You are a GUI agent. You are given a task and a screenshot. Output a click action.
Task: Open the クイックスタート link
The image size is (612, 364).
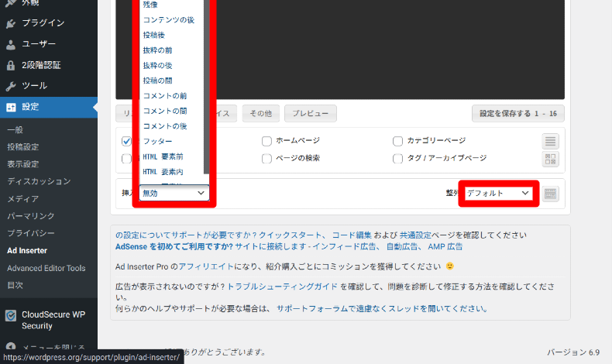[290, 235]
